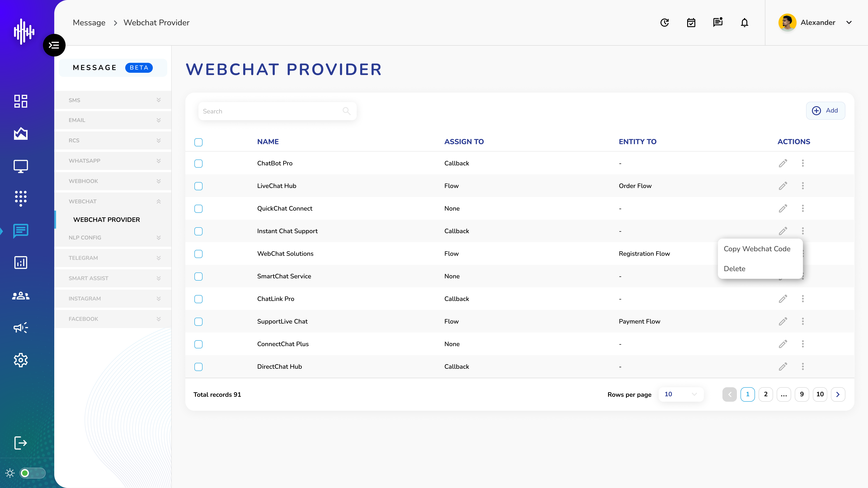
Task: Edit the DirectChat Hub row
Action: click(x=783, y=366)
